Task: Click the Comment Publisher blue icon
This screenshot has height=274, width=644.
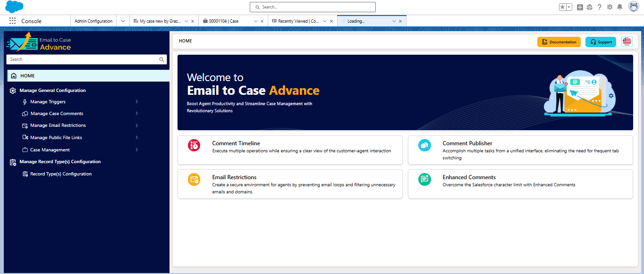Action: pyautogui.click(x=424, y=145)
